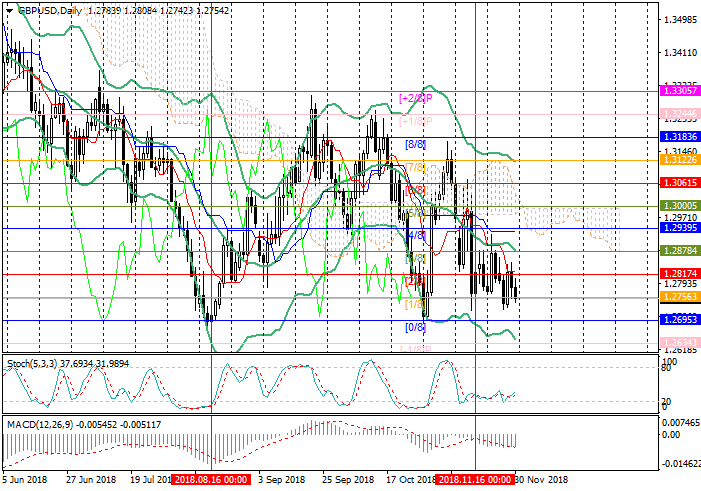Click the [8/8] Murrey level label

pyautogui.click(x=415, y=144)
